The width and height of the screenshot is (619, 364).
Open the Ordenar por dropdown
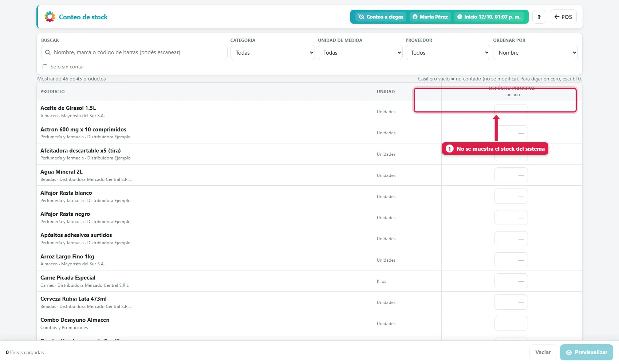coord(535,52)
